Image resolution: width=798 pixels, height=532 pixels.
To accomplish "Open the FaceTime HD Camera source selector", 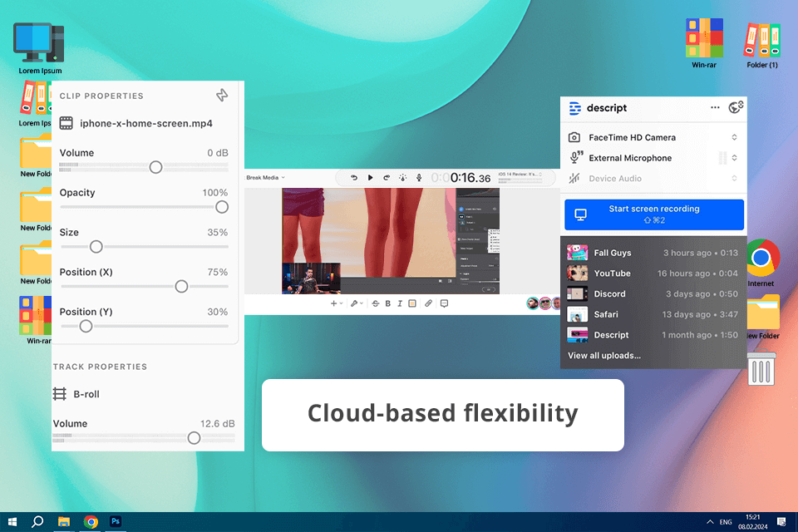I will 734,137.
